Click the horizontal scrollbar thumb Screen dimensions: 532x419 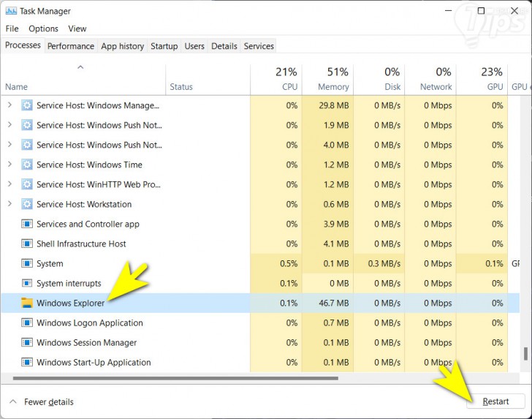pyautogui.click(x=175, y=378)
